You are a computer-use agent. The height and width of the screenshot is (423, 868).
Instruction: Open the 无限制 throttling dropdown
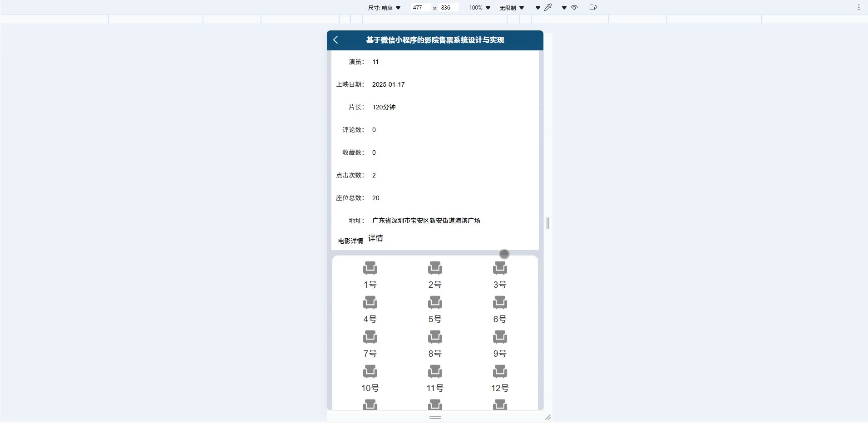coord(512,8)
